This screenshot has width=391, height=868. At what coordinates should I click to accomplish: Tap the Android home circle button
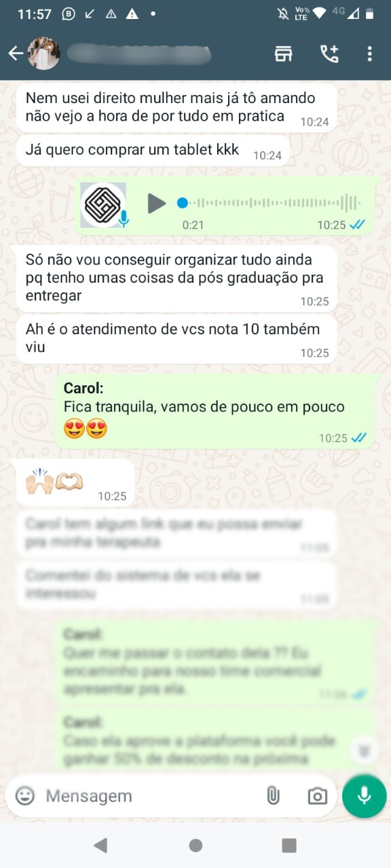195,845
